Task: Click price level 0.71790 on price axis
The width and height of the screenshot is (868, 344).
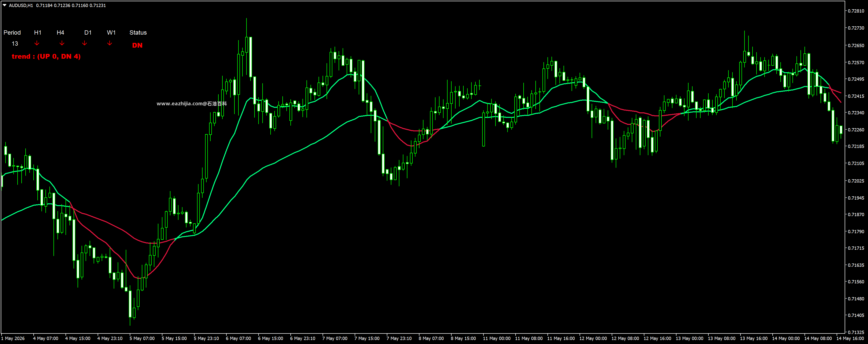Action: (x=856, y=232)
